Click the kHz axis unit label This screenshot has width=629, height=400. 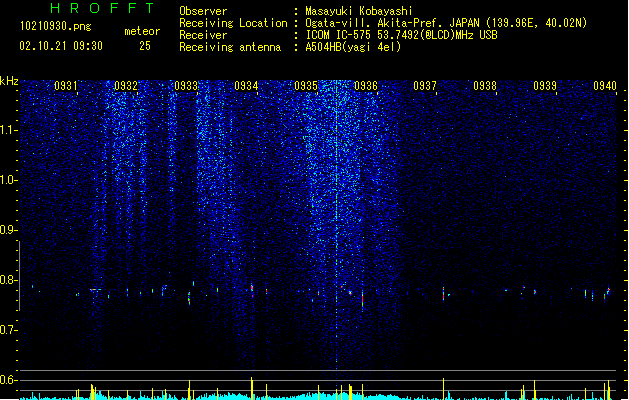pyautogui.click(x=9, y=81)
